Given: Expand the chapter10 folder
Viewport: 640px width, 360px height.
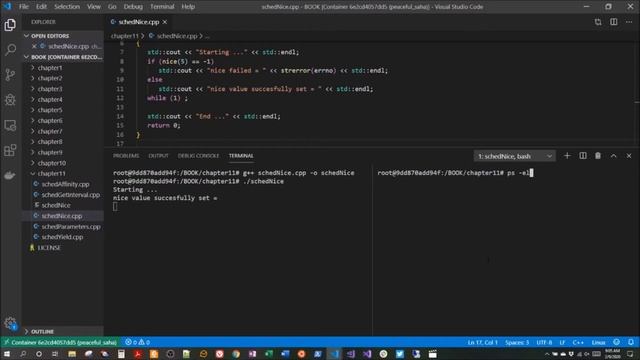Looking at the screenshot, I should (x=63, y=163).
